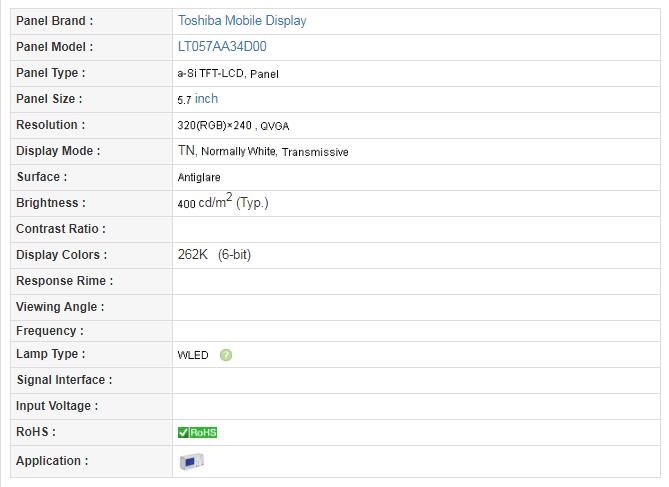Select the Lamp Type label
669x487 pixels.
coord(51,354)
